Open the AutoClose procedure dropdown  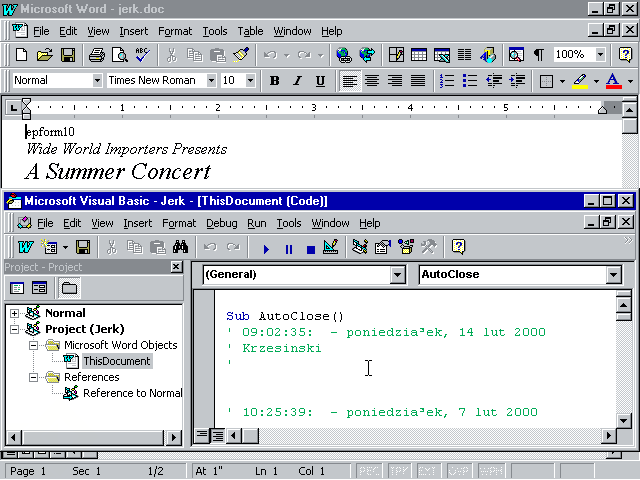[x=613, y=275]
